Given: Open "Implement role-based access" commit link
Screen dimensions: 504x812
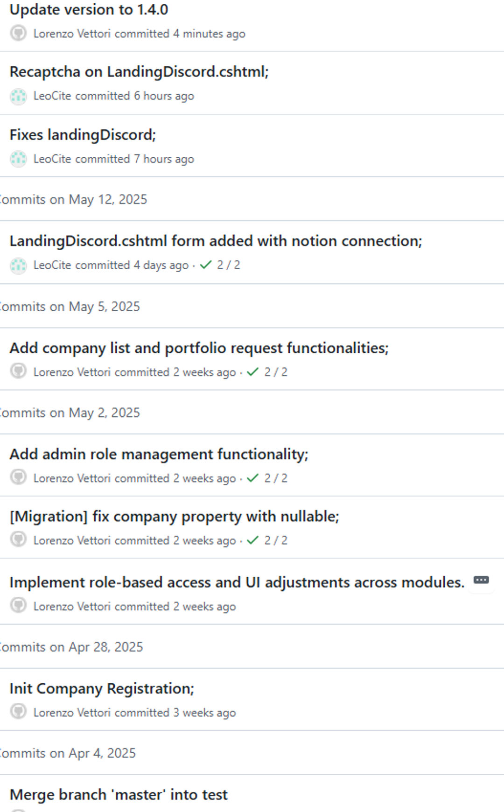Looking at the screenshot, I should [237, 582].
